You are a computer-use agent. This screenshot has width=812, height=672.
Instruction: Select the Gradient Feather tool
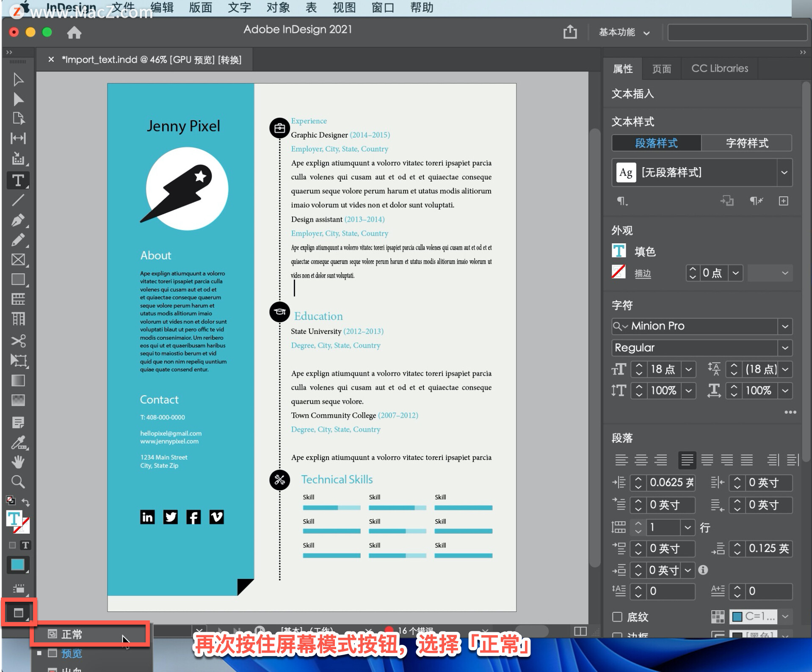click(18, 400)
